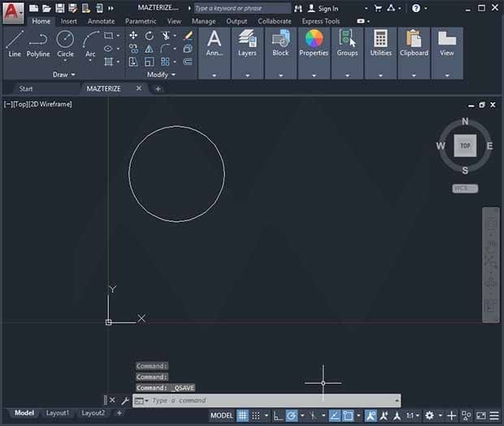Activate the Explode tool

coord(188,49)
